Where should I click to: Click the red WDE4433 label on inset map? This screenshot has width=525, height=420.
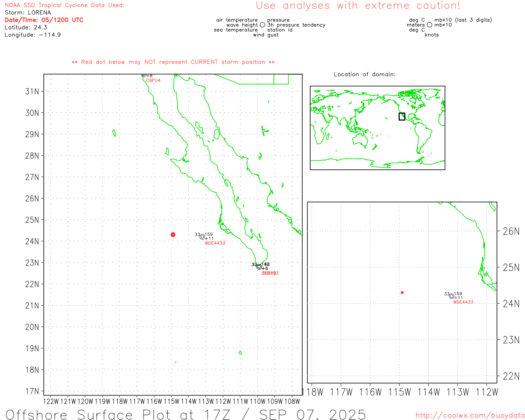463,302
